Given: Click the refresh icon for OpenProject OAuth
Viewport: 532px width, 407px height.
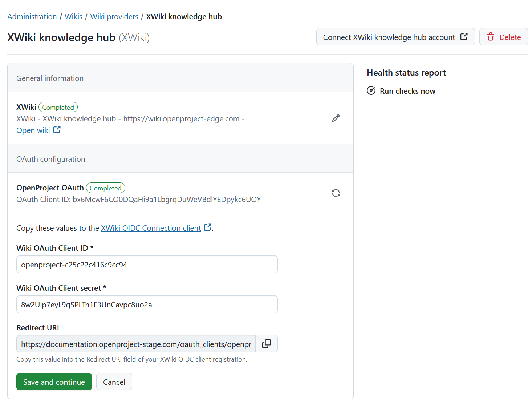Looking at the screenshot, I should coord(336,193).
